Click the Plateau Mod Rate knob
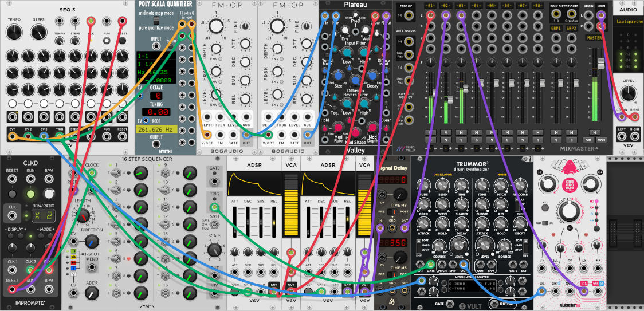The height and width of the screenshot is (311, 644). pyautogui.click(x=338, y=127)
